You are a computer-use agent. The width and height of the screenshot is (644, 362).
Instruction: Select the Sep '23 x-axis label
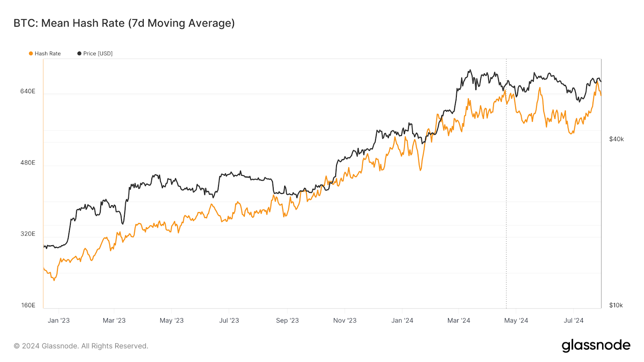tap(287, 321)
